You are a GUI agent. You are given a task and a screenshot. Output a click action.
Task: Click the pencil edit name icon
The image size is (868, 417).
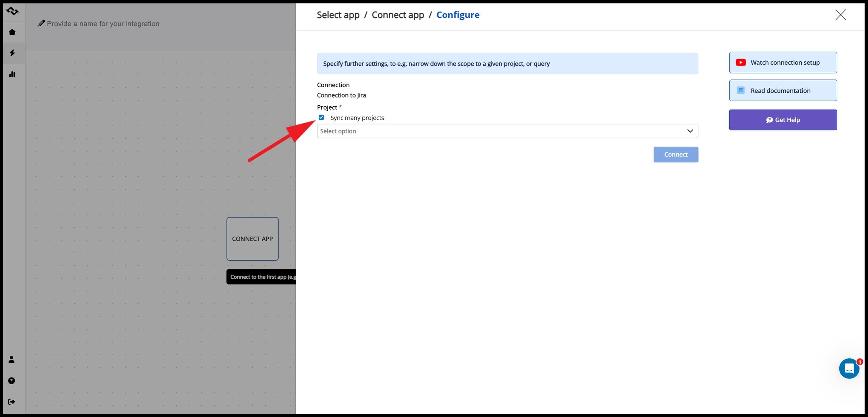point(41,23)
